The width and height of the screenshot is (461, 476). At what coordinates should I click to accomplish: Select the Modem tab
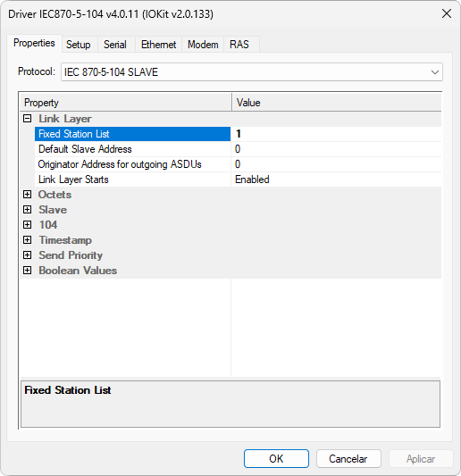click(x=203, y=45)
